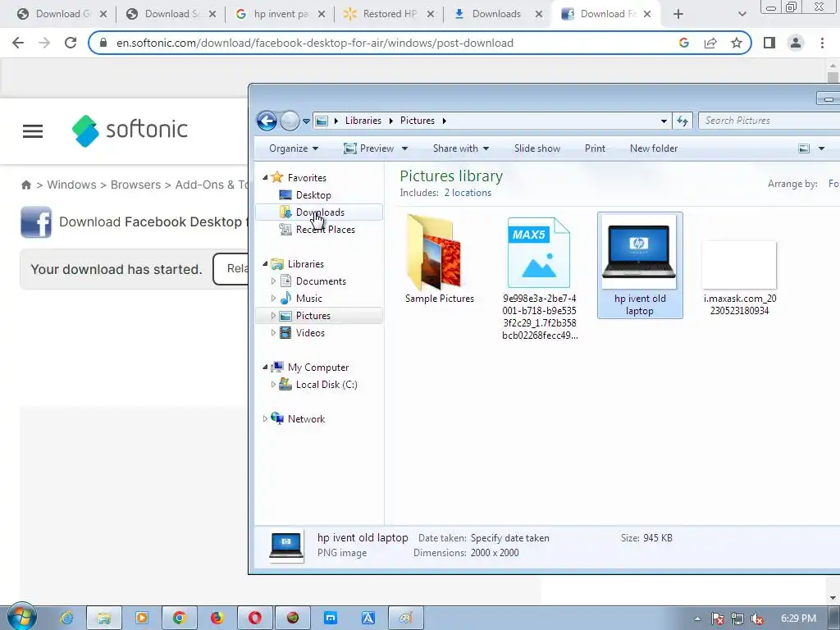840x630 pixels.
Task: Open the Chrome profile icon
Action: click(x=796, y=43)
